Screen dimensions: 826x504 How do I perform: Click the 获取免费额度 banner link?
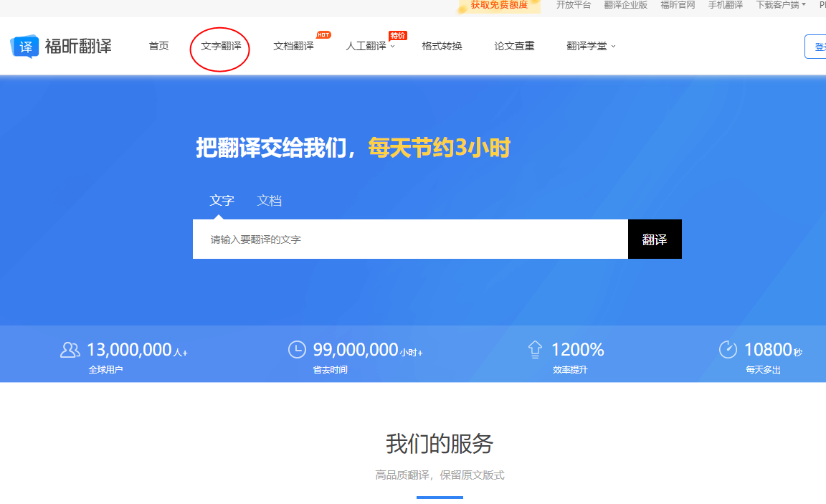(499, 5)
